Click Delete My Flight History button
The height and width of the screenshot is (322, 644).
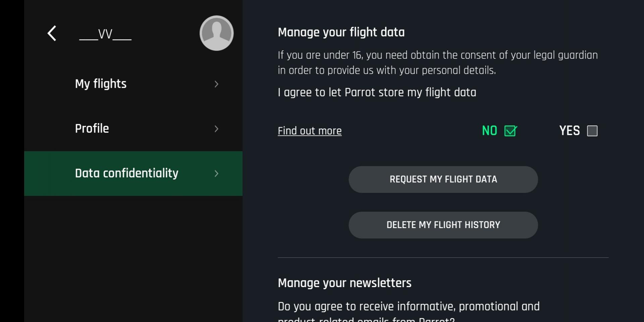443,225
